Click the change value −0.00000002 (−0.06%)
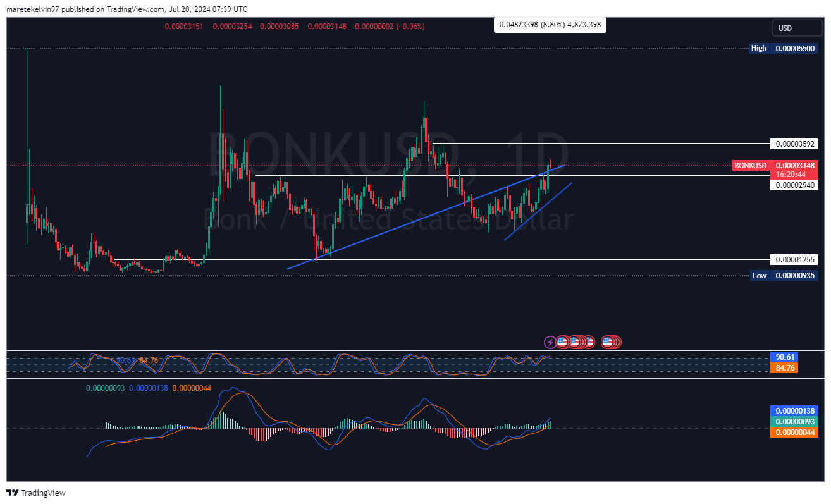The image size is (831, 504). 388,27
